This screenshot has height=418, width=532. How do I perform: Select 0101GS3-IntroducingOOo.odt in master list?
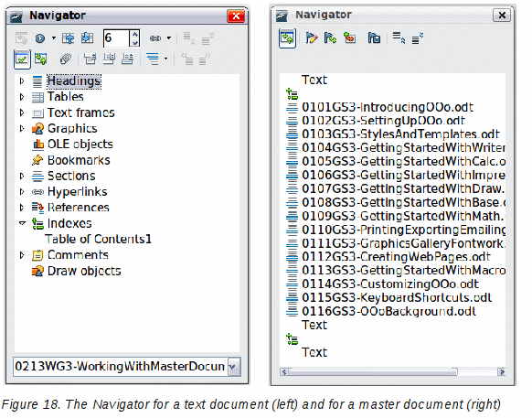[388, 107]
